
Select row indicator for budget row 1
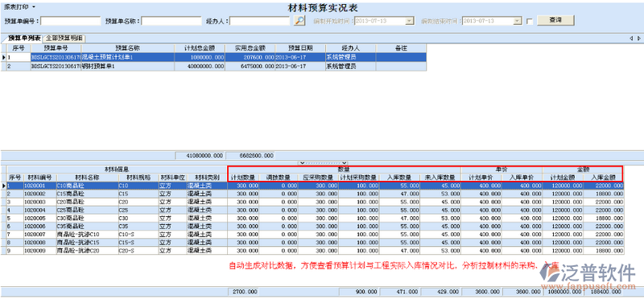pos(3,58)
